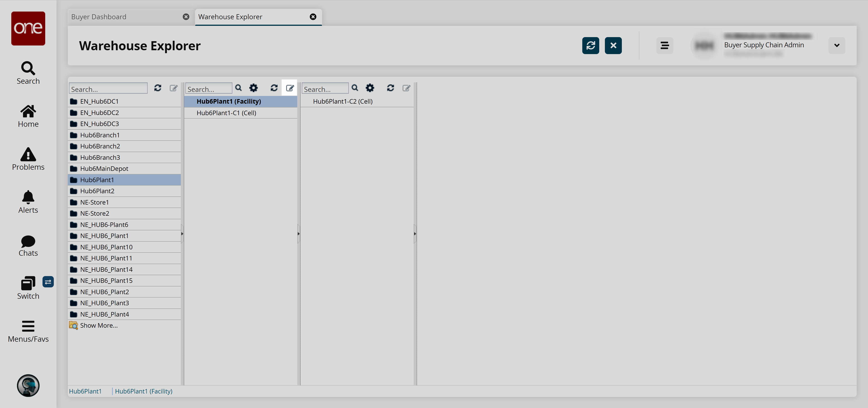Viewport: 868px width, 408px height.
Task: Click the edit icon in second panel toolbar
Action: pos(289,88)
